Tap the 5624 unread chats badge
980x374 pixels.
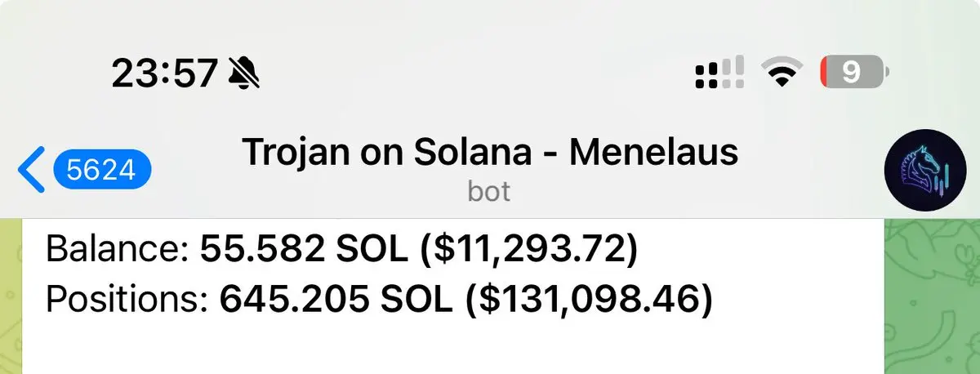(102, 170)
